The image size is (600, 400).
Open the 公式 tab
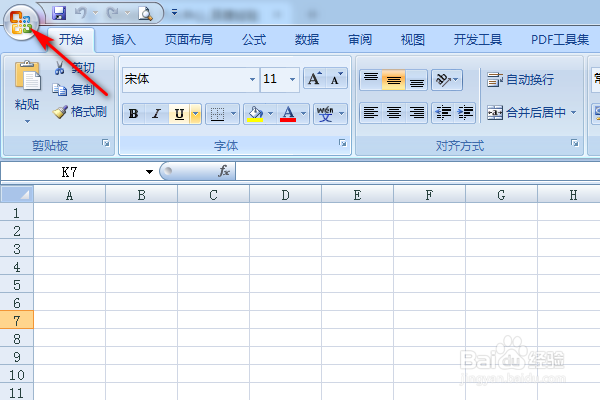click(254, 39)
